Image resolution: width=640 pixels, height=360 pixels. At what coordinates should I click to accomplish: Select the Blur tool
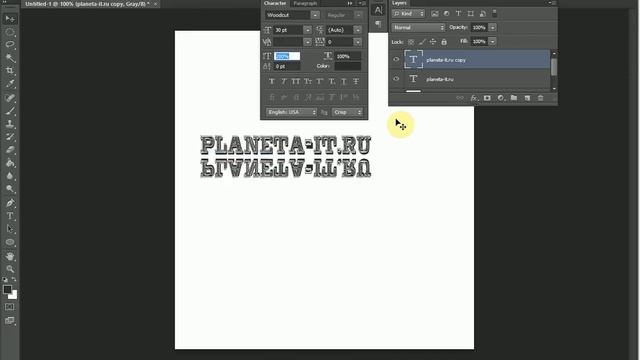[10, 176]
